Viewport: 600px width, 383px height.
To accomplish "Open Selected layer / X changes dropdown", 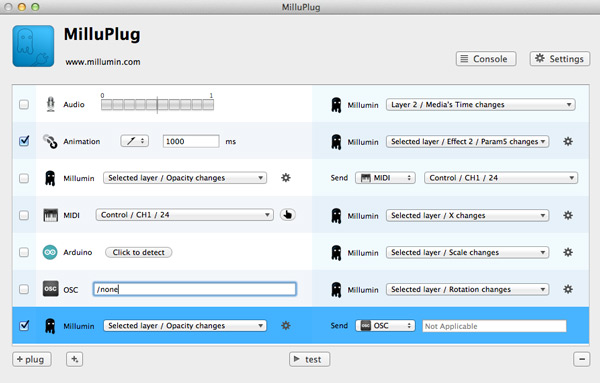I will click(468, 215).
